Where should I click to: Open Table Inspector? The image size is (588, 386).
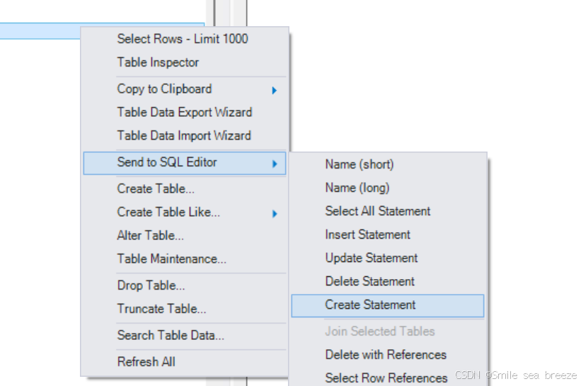pyautogui.click(x=158, y=62)
